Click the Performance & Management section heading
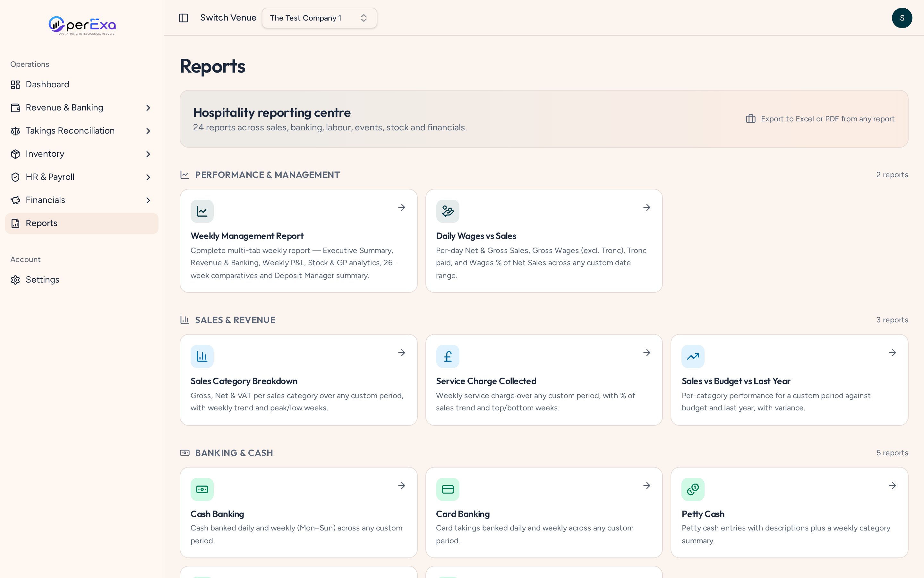This screenshot has height=578, width=924. (267, 175)
